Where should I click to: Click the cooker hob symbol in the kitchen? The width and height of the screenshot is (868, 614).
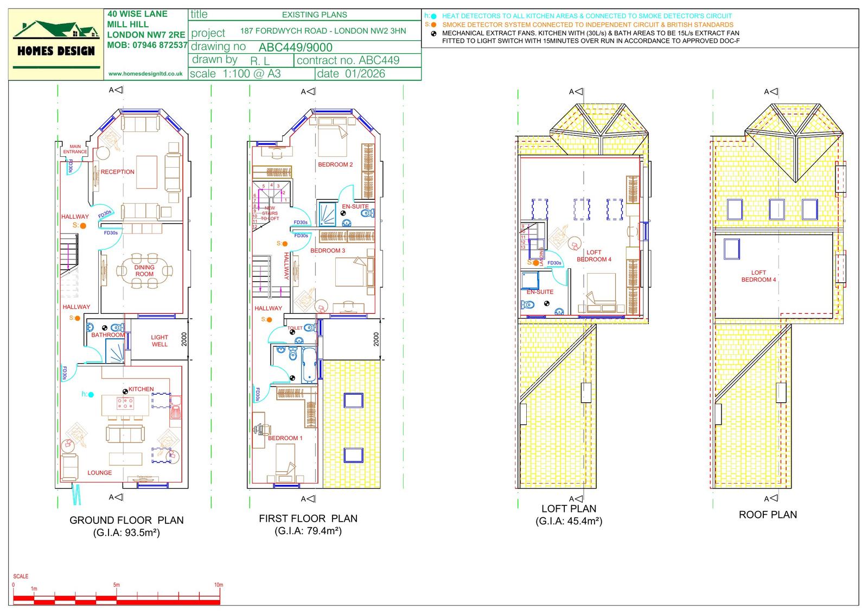pos(125,403)
